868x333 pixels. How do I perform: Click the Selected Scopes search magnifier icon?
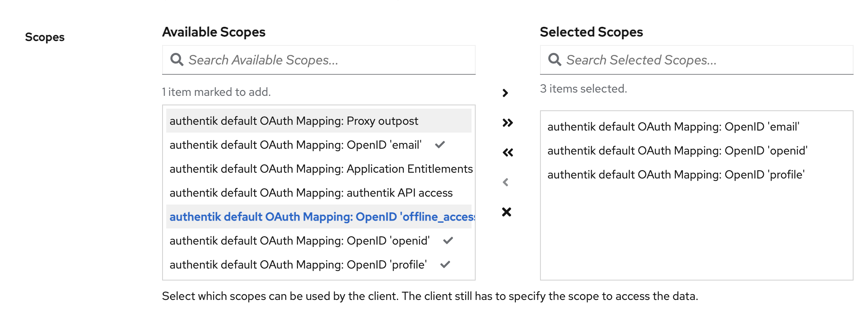coord(555,59)
